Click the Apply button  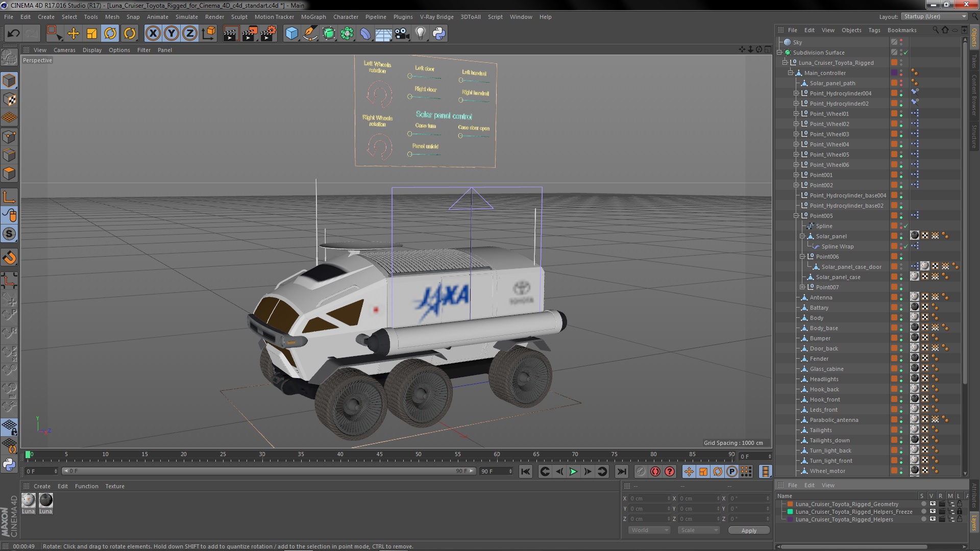[x=749, y=531]
